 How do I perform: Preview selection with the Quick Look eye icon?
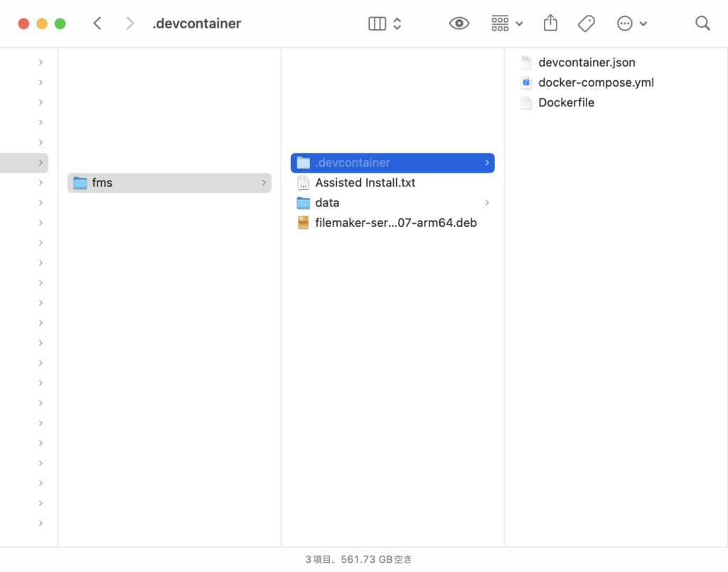459,23
